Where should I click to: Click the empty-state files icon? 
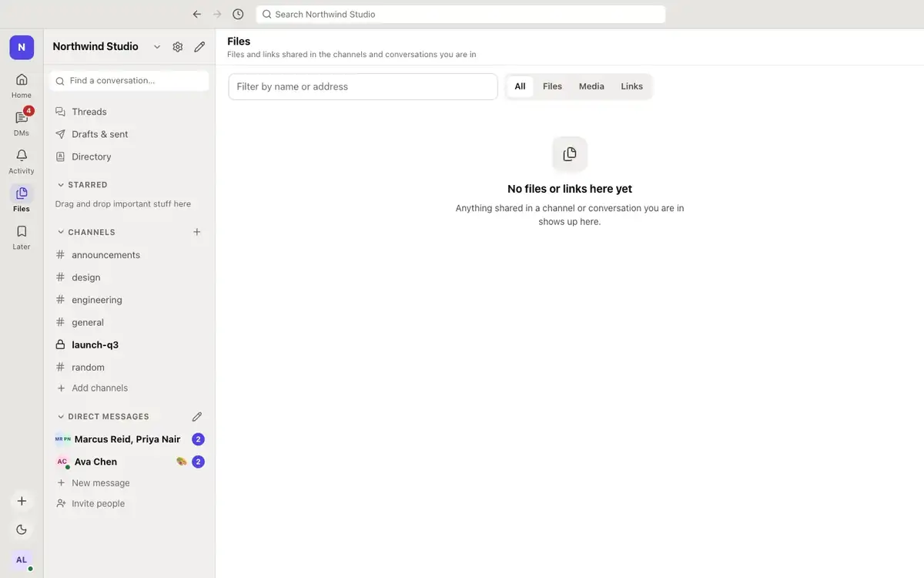coord(570,154)
